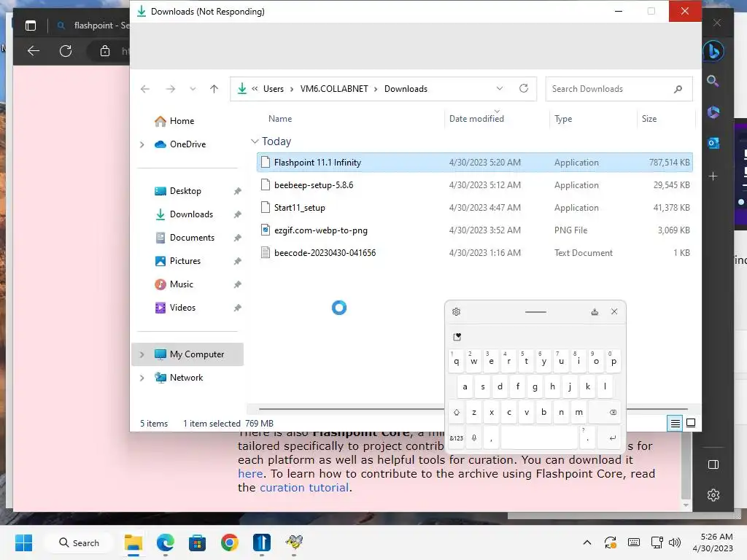Collapse the Today file group

(x=255, y=141)
